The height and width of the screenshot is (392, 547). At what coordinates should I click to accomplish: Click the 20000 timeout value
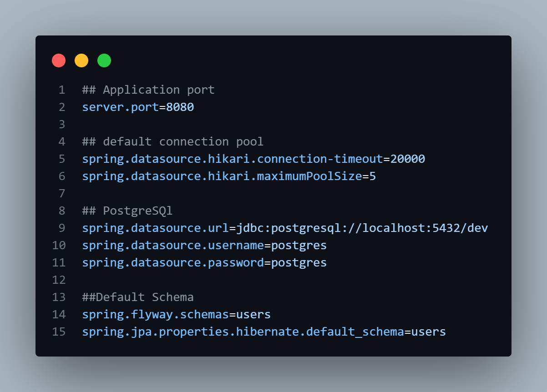[408, 159]
